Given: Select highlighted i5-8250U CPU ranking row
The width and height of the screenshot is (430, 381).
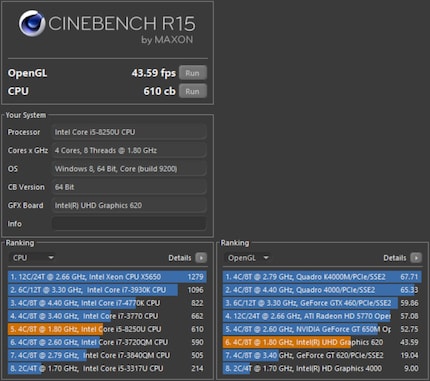Looking at the screenshot, I should tap(107, 329).
